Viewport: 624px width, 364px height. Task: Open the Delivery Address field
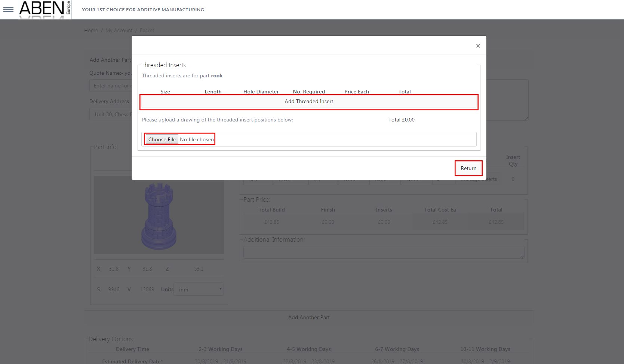[x=111, y=114]
